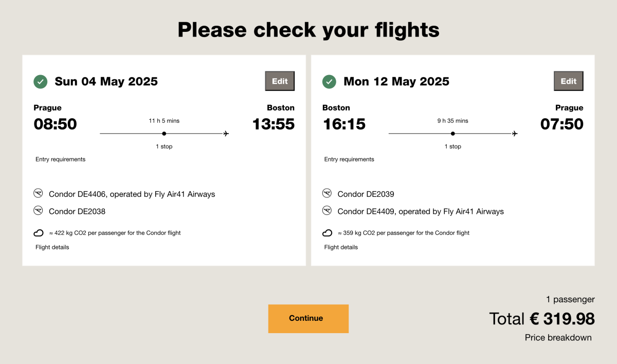The width and height of the screenshot is (617, 364).
Task: Click the CO2 cloud icon for 359 kg
Action: [327, 233]
